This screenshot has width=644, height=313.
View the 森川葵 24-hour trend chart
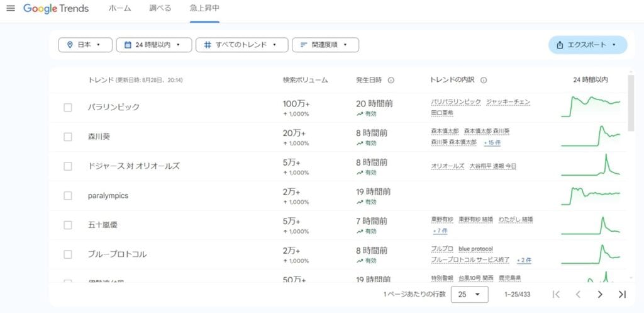[x=590, y=136]
